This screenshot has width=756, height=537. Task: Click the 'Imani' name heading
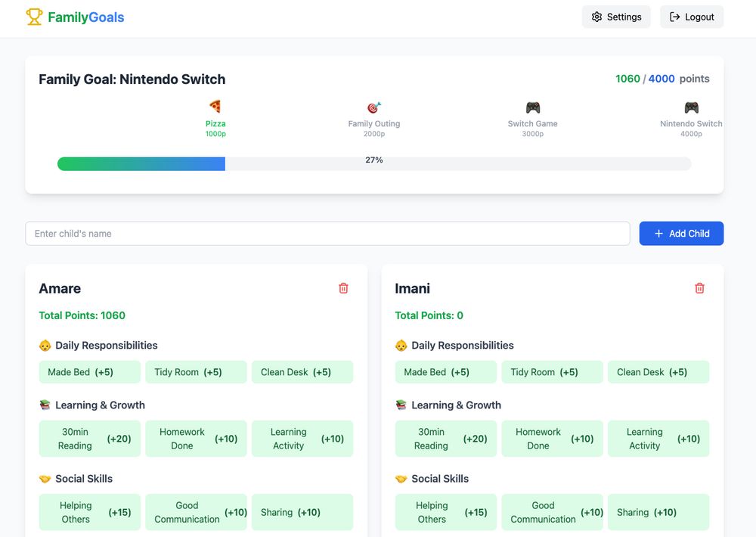pyautogui.click(x=412, y=288)
